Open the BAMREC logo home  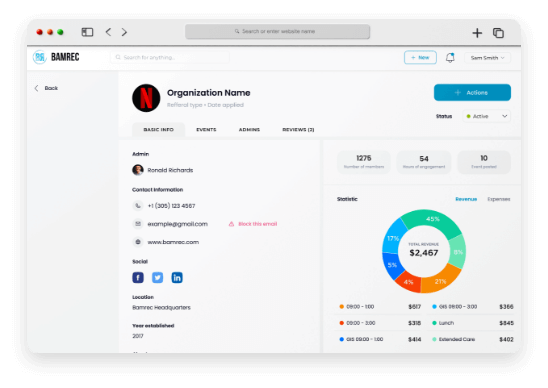56,57
